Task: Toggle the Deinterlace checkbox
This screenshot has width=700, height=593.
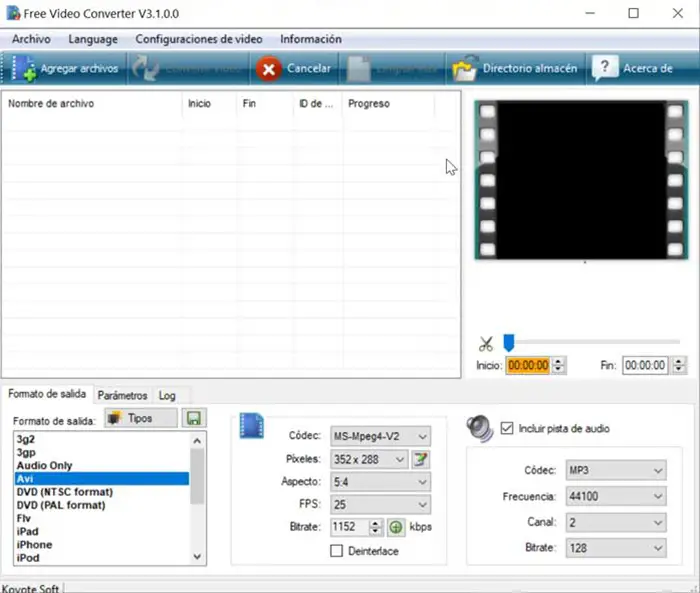Action: click(337, 551)
